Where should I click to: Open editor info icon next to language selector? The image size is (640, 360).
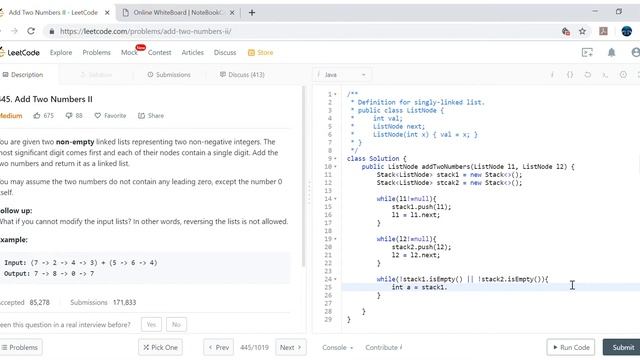pos(552,75)
